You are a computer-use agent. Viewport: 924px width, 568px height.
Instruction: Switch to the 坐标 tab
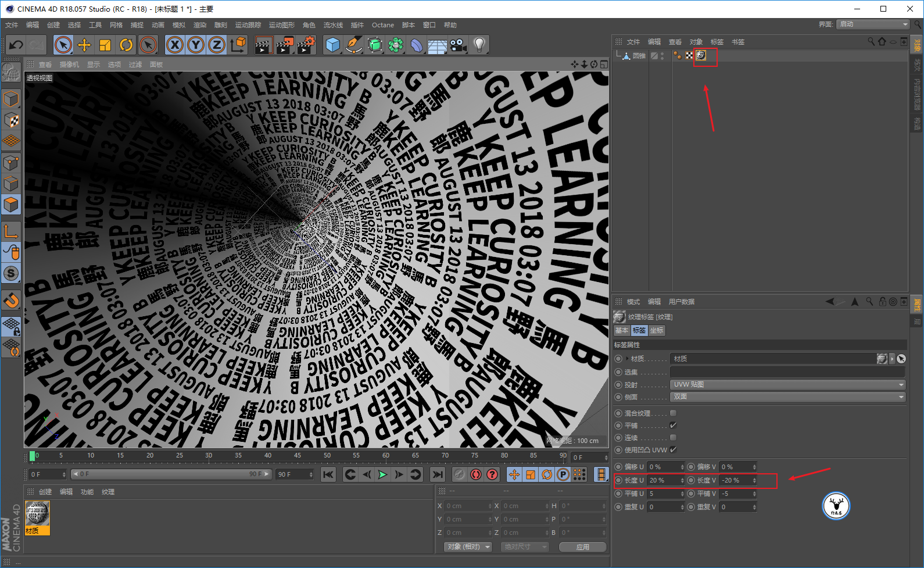click(x=657, y=330)
